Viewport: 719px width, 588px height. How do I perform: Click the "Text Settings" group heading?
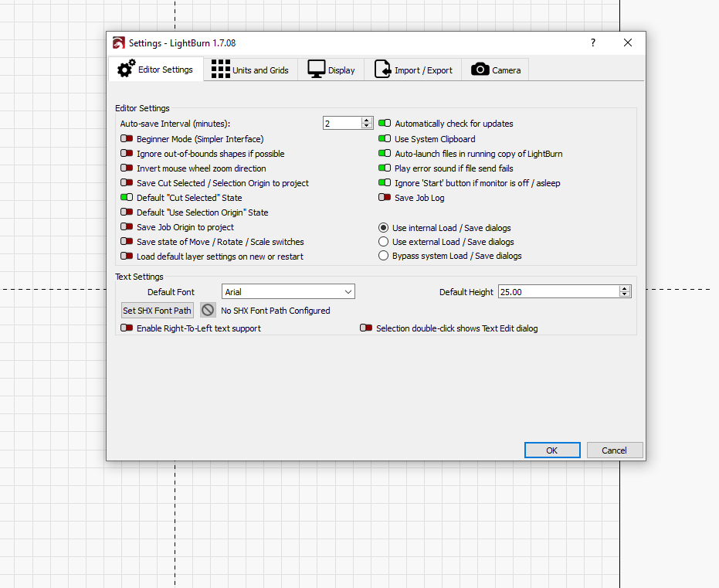point(139,277)
